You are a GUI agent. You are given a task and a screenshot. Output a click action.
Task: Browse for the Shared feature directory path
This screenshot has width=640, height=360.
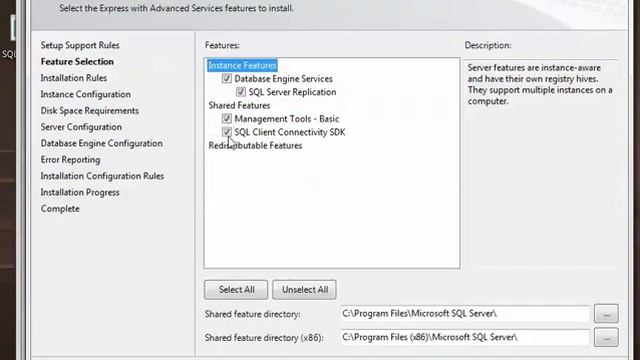point(606,314)
